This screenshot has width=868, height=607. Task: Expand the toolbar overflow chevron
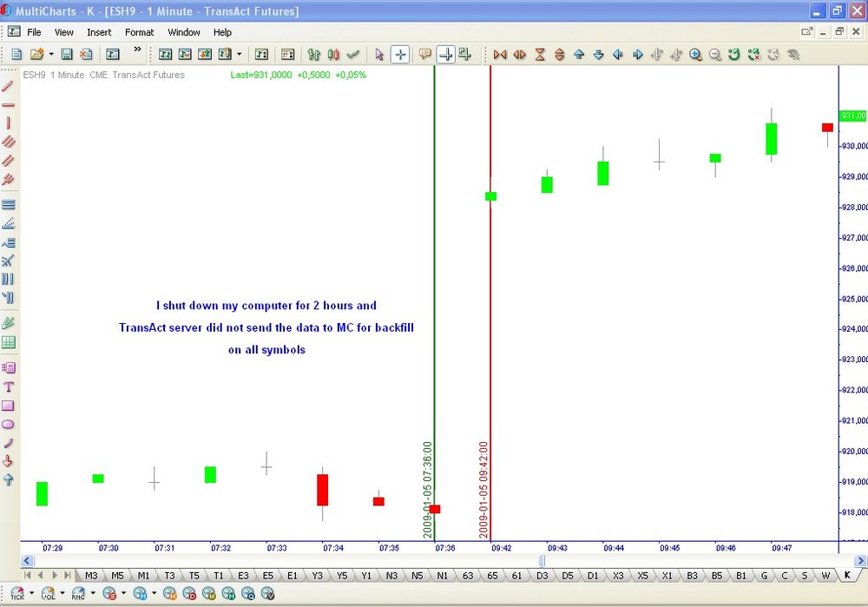[x=137, y=49]
